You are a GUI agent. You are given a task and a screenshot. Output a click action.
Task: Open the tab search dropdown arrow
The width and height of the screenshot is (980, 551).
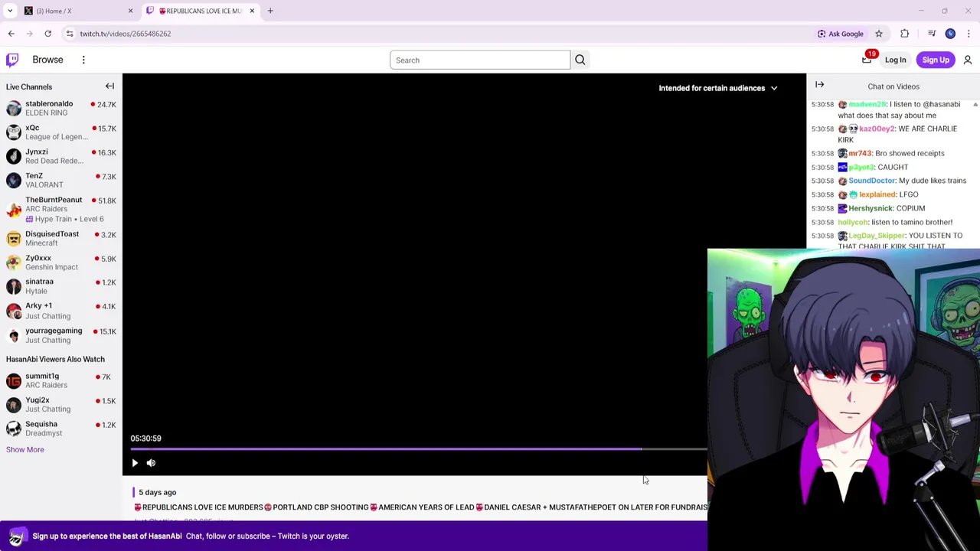[10, 11]
